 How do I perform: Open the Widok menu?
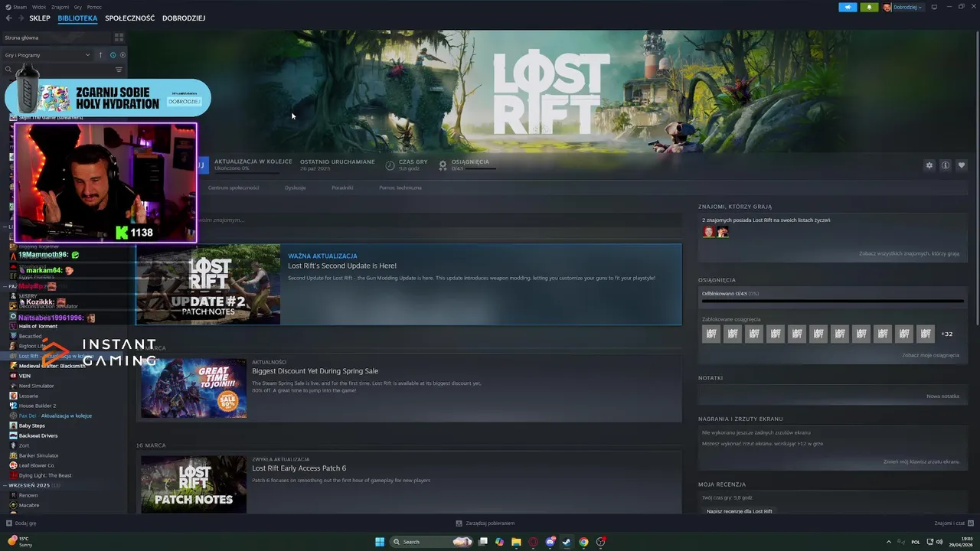click(x=39, y=7)
